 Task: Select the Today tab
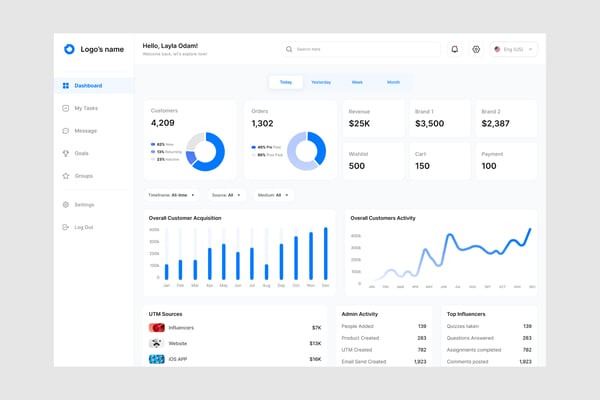[286, 82]
